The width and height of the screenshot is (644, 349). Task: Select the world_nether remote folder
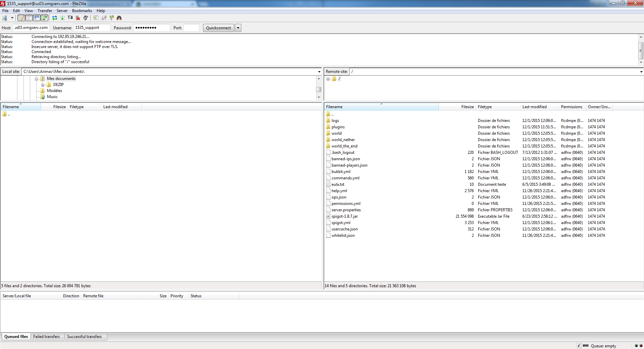pos(343,140)
